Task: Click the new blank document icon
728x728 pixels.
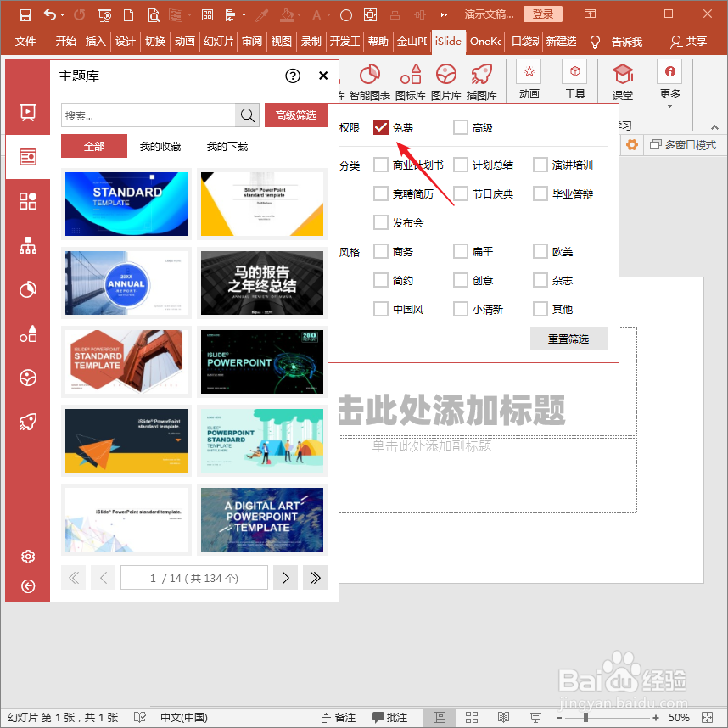Action: point(128,15)
